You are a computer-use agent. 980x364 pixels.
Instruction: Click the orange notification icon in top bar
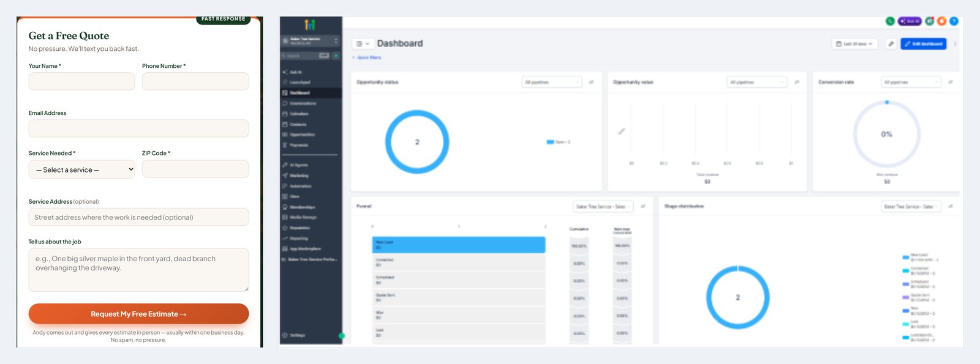[x=942, y=21]
